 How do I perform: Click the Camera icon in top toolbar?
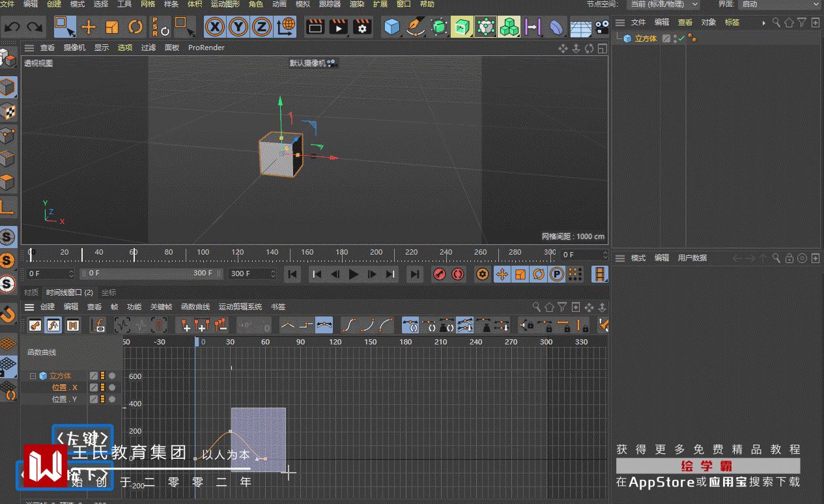(603, 27)
